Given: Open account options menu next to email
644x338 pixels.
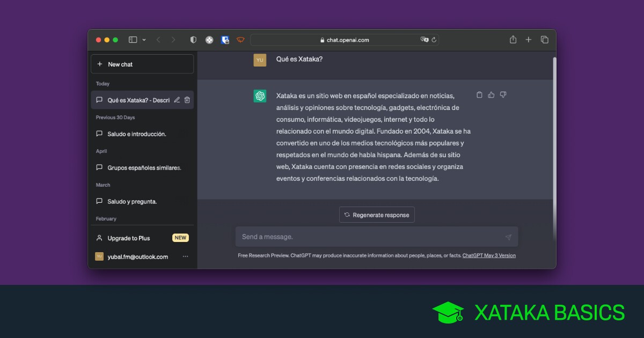Looking at the screenshot, I should pos(185,256).
